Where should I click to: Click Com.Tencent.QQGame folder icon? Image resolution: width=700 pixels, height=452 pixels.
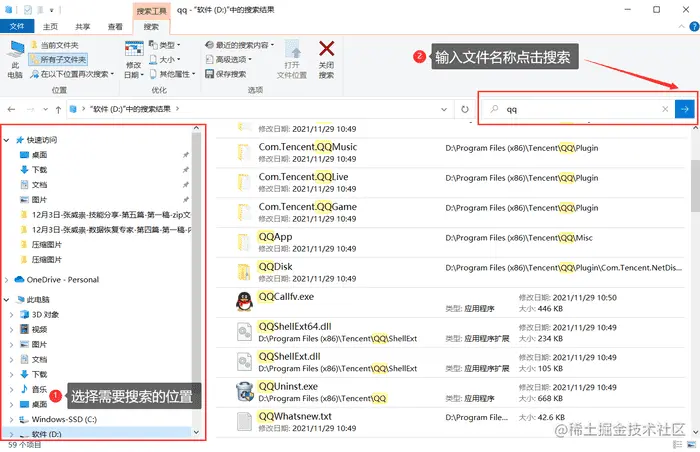point(244,212)
